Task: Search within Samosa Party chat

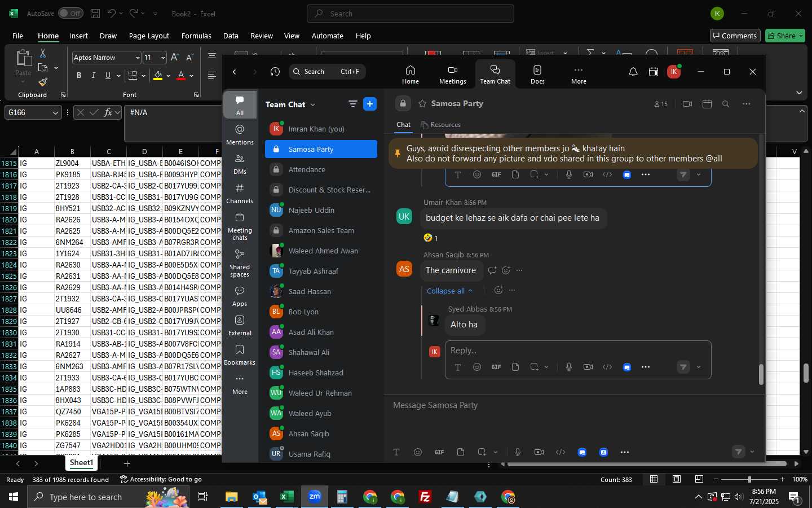Action: point(726,104)
